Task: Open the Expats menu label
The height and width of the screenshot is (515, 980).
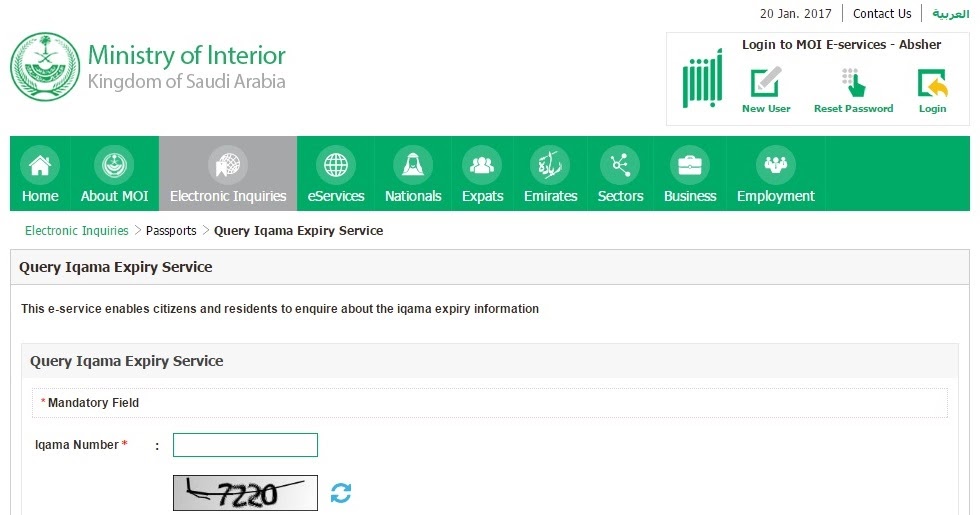Action: 482,196
